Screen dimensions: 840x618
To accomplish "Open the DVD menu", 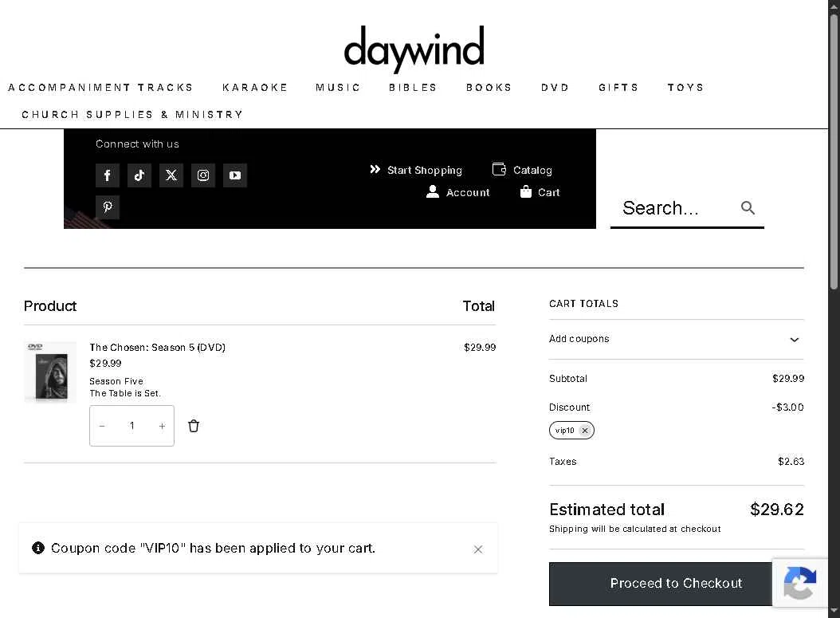I will coord(555,88).
